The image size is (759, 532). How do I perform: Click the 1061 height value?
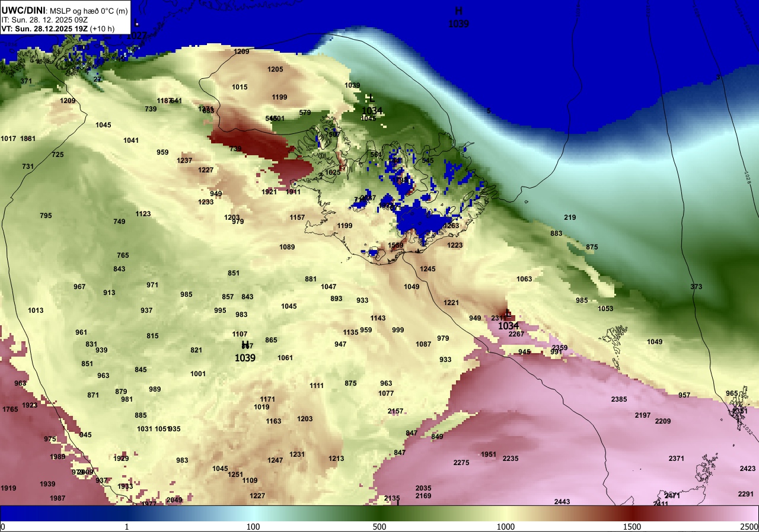coord(285,358)
